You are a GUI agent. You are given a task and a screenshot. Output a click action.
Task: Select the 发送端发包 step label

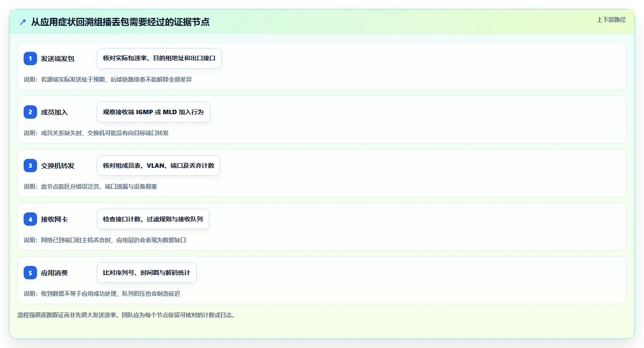(58, 58)
